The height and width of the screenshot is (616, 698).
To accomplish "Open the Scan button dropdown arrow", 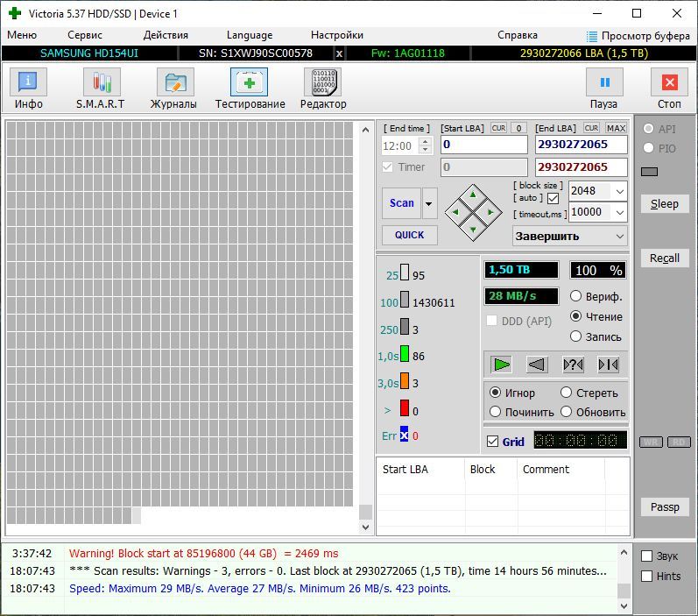I will [429, 203].
